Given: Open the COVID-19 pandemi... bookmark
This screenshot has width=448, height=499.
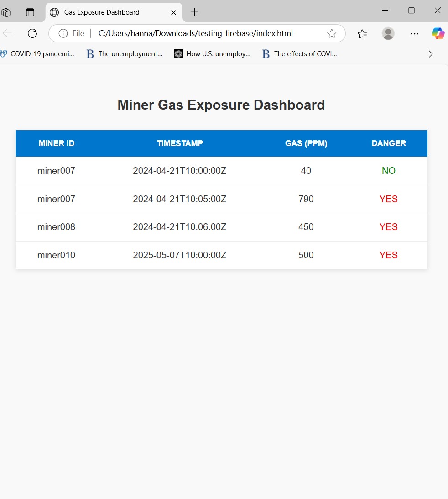Looking at the screenshot, I should (37, 54).
